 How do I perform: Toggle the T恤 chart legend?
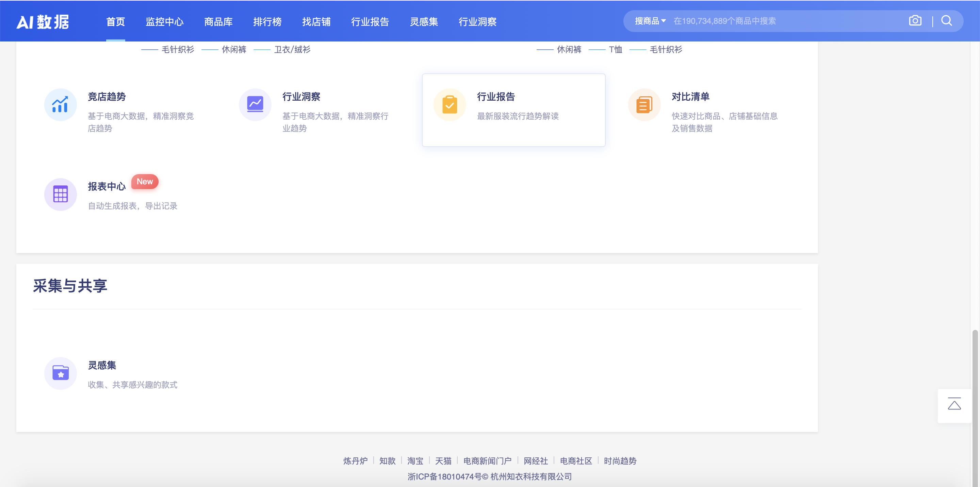pyautogui.click(x=615, y=49)
